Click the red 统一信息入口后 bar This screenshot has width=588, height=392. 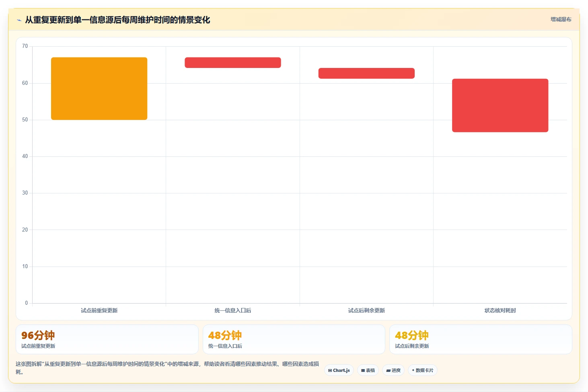(233, 63)
